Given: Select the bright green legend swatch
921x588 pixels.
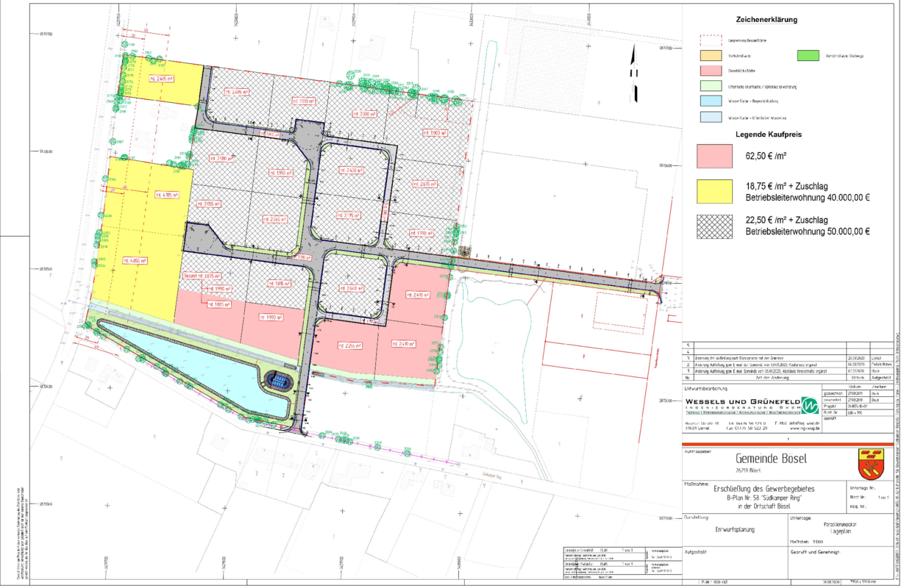Looking at the screenshot, I should [808, 55].
